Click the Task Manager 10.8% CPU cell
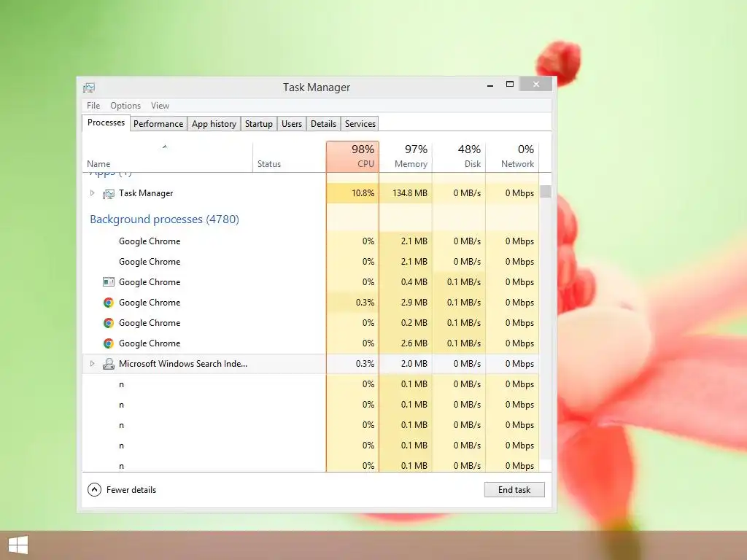Image resolution: width=747 pixels, height=560 pixels. [352, 192]
